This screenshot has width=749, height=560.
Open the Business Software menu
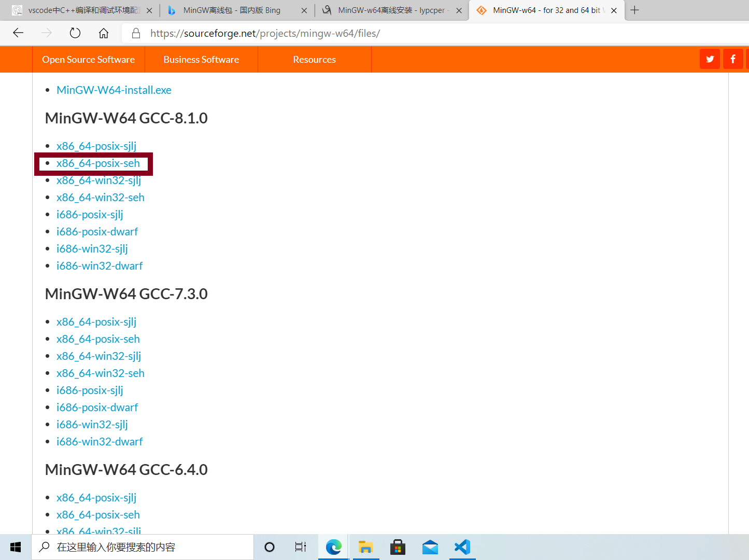click(201, 60)
